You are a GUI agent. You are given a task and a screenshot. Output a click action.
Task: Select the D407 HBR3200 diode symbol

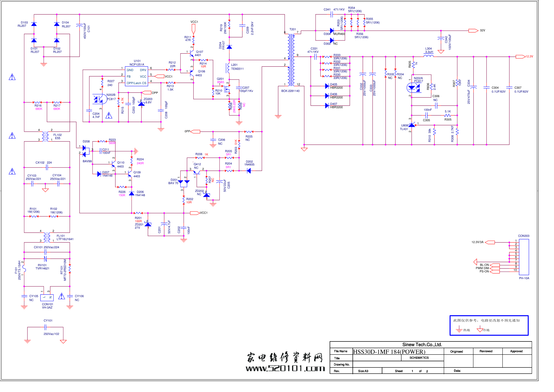pos(327,106)
